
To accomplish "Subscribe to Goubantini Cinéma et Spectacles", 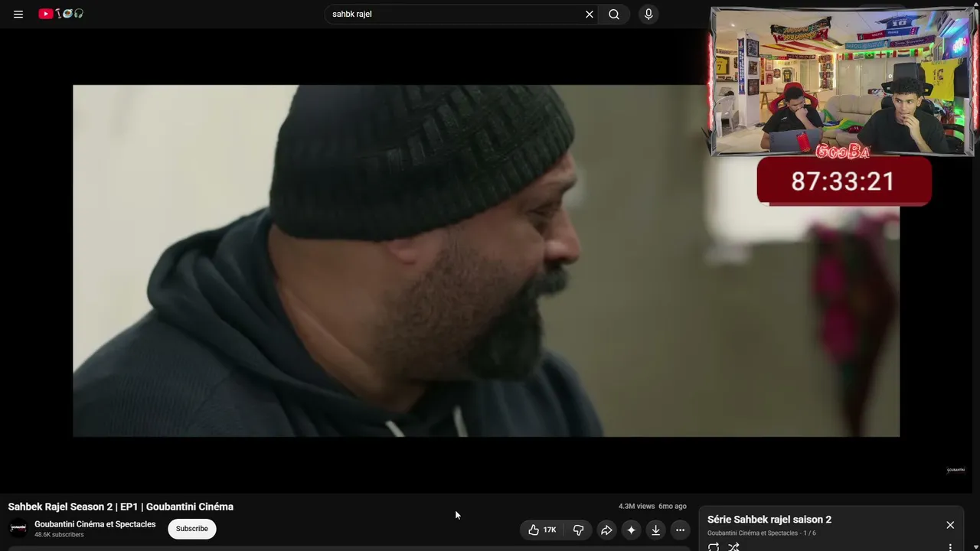I will (x=192, y=529).
